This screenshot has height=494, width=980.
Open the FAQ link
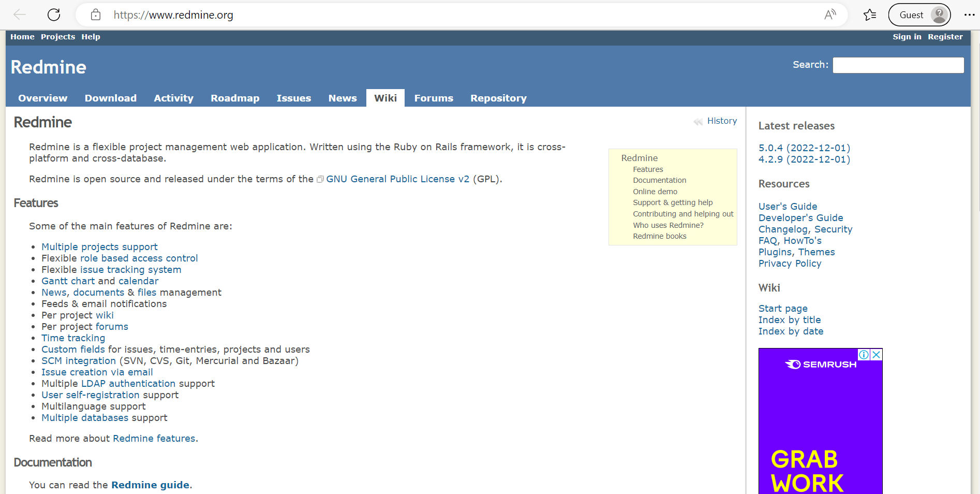(768, 241)
